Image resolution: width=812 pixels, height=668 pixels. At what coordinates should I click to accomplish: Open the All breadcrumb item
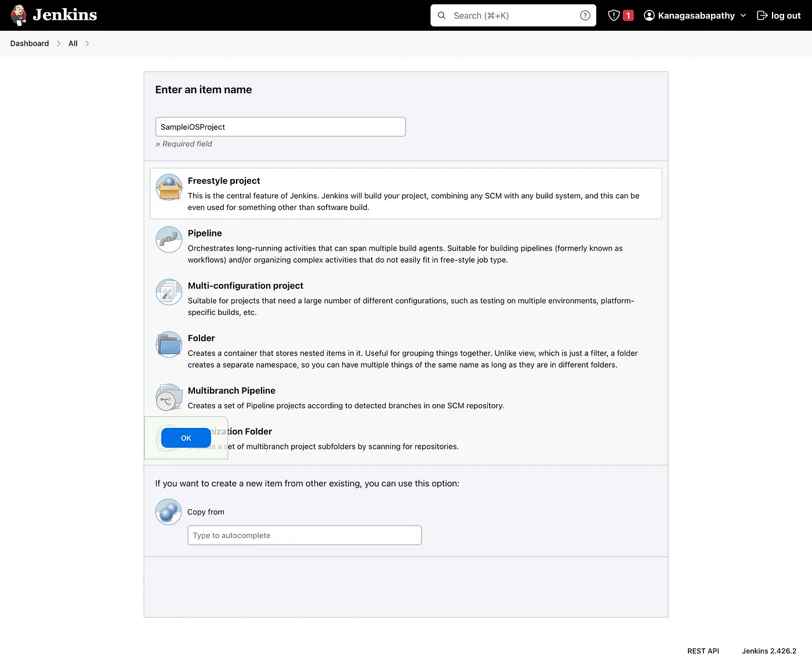pos(72,43)
